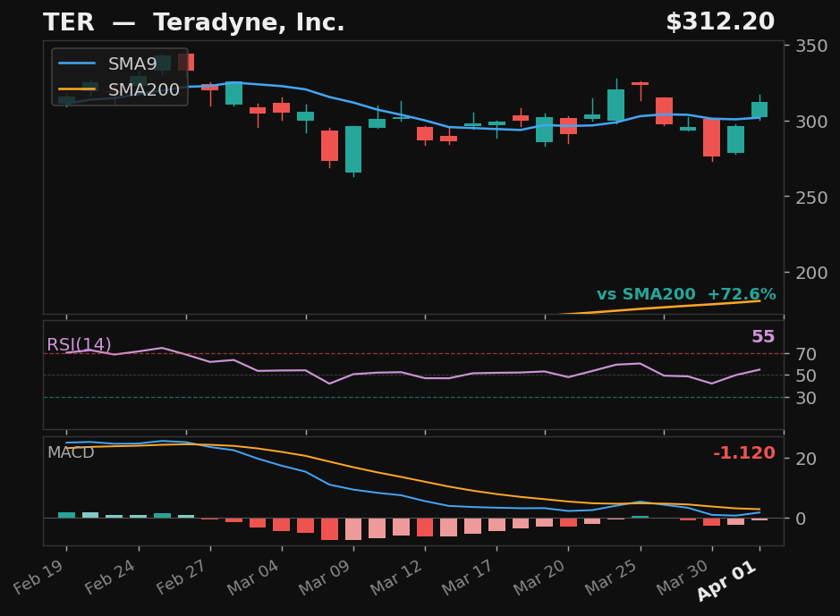Click the 250 price axis label
The height and width of the screenshot is (616, 840).
coord(811,198)
